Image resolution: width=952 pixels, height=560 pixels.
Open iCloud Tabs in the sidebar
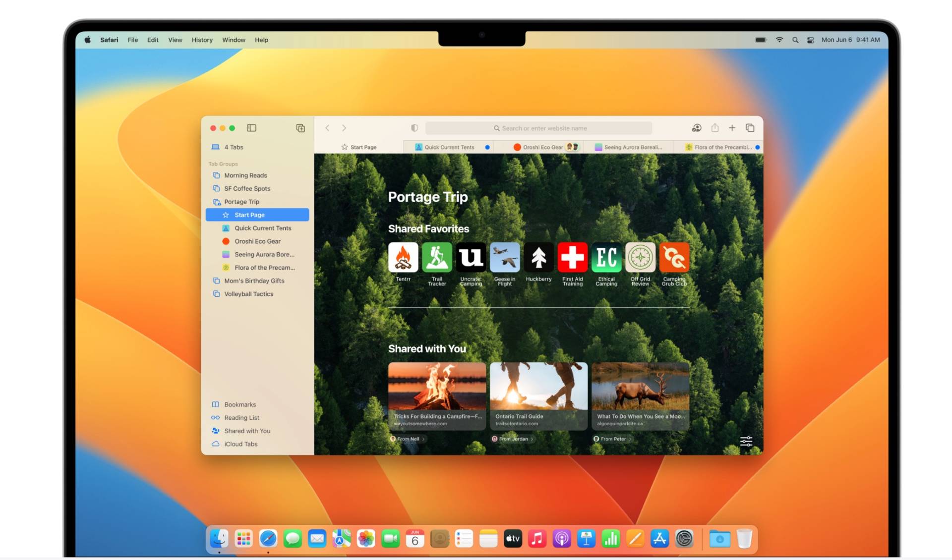coord(257,444)
